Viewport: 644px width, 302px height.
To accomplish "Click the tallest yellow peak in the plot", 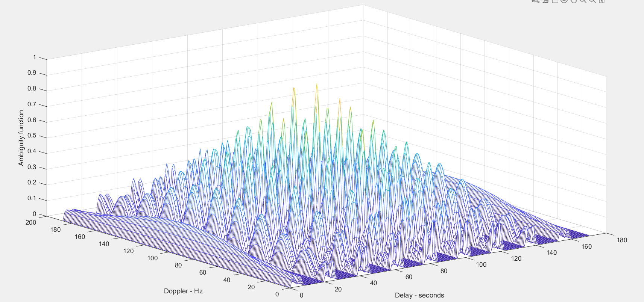I will click(317, 85).
